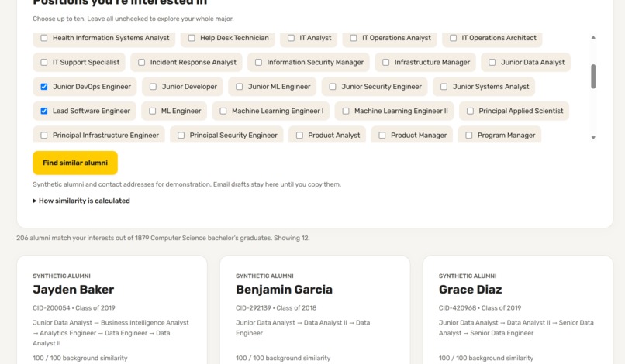
Task: Click CID-200054 Class of 2019 text
Action: point(74,307)
